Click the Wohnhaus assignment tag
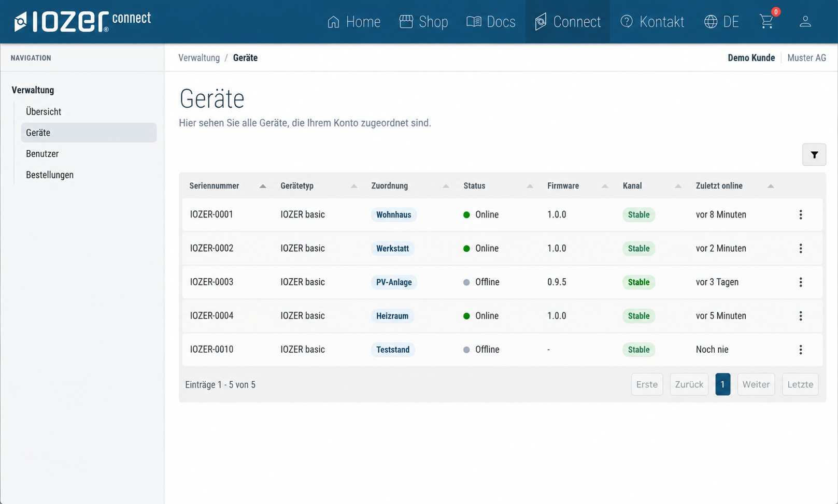This screenshot has height=504, width=838. pos(394,214)
